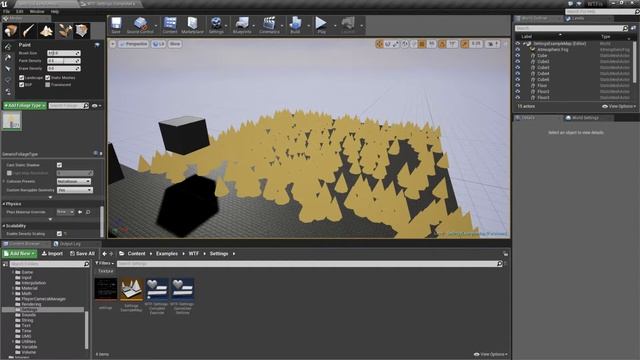
Task: Open the File menu
Action: [6, 11]
